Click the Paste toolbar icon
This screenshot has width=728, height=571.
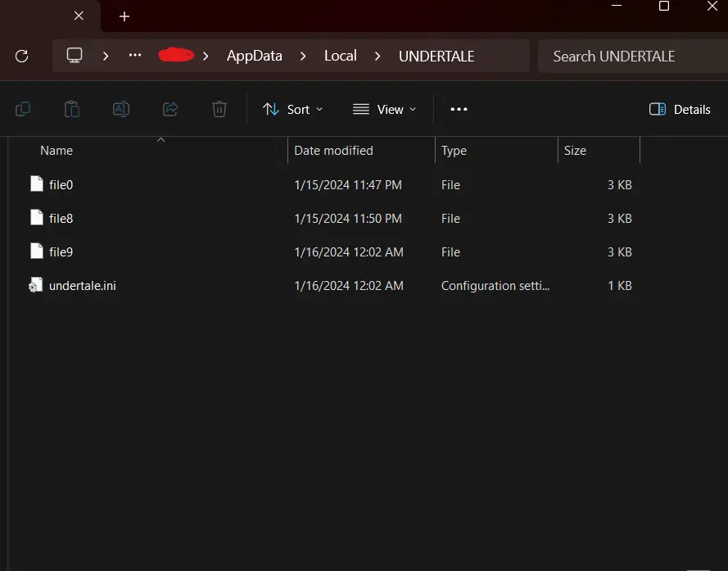(x=72, y=109)
